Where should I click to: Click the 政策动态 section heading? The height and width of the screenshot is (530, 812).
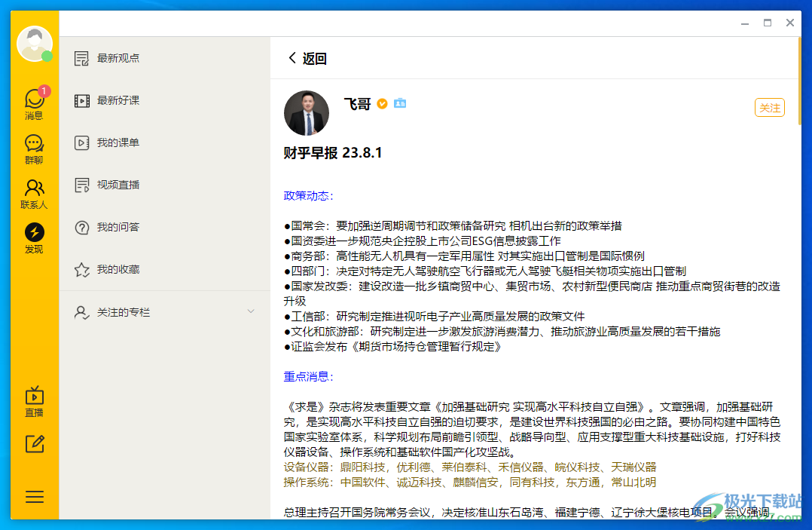(309, 196)
